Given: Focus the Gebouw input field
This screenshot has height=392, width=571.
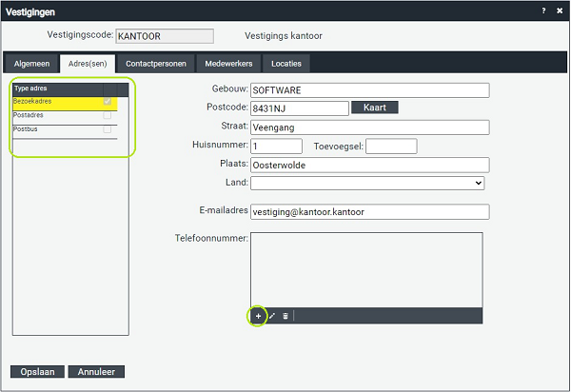Looking at the screenshot, I should coord(370,90).
